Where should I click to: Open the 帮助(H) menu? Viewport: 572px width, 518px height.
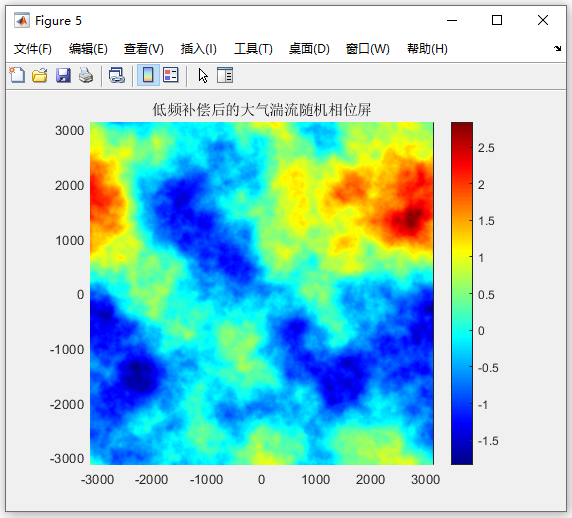coord(428,49)
